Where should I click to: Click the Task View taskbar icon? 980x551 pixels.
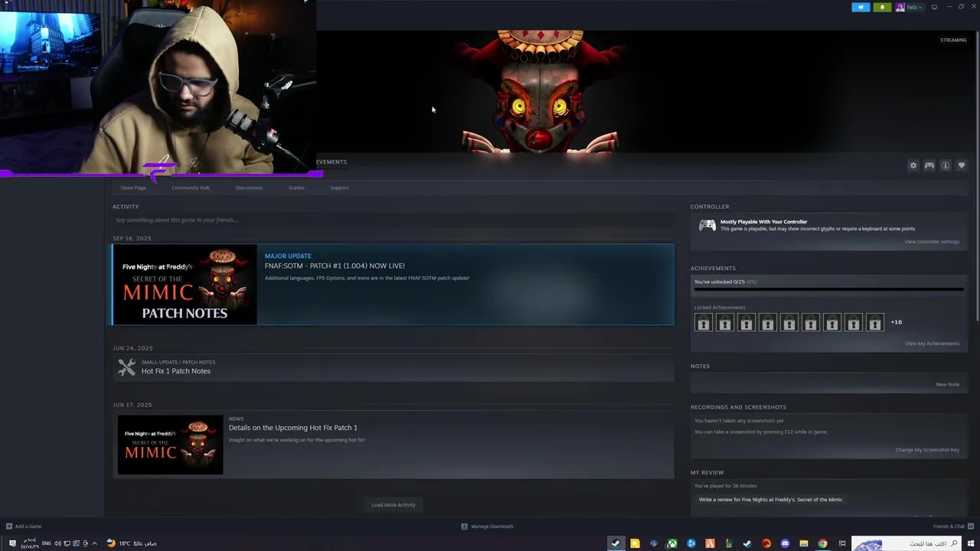pos(841,543)
